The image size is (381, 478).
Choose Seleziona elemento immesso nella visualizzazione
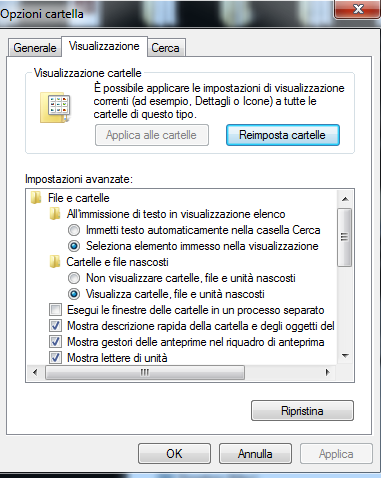tap(74, 246)
